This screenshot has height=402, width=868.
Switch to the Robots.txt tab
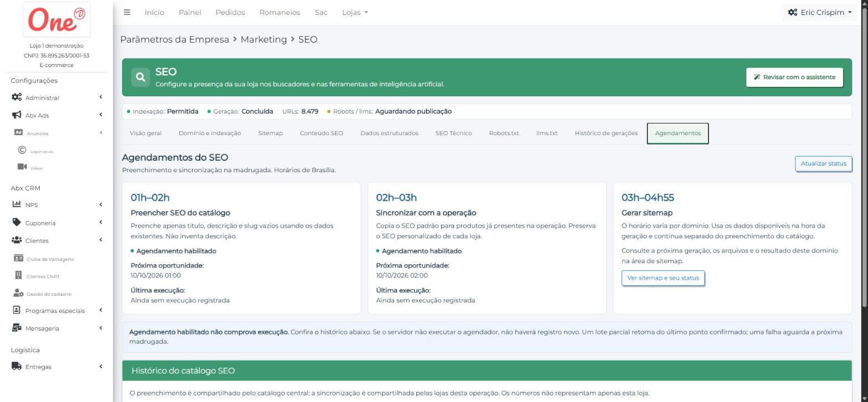(504, 133)
